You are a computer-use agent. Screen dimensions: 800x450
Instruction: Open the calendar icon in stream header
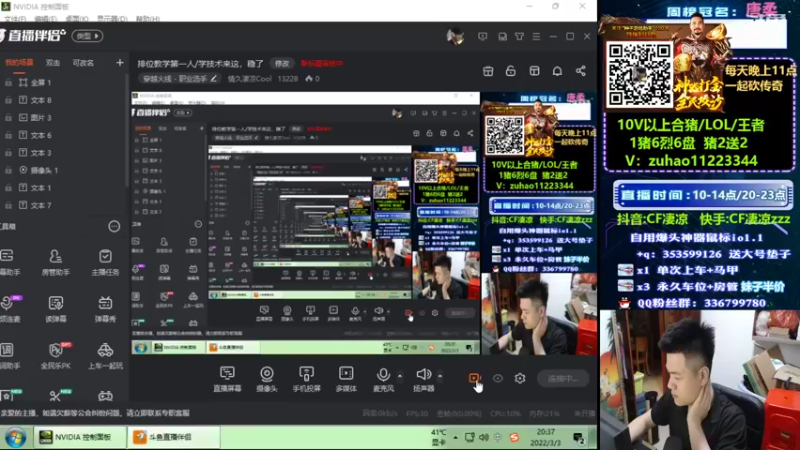(x=488, y=71)
